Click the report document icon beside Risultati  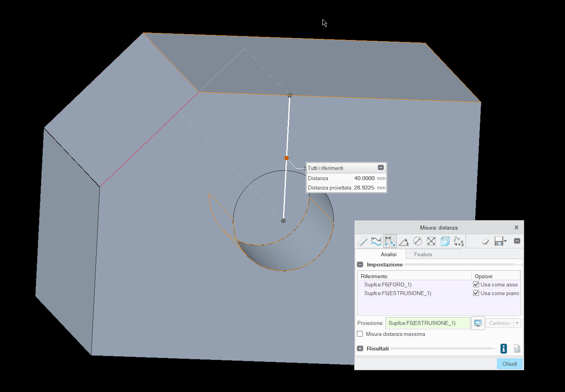click(x=517, y=348)
